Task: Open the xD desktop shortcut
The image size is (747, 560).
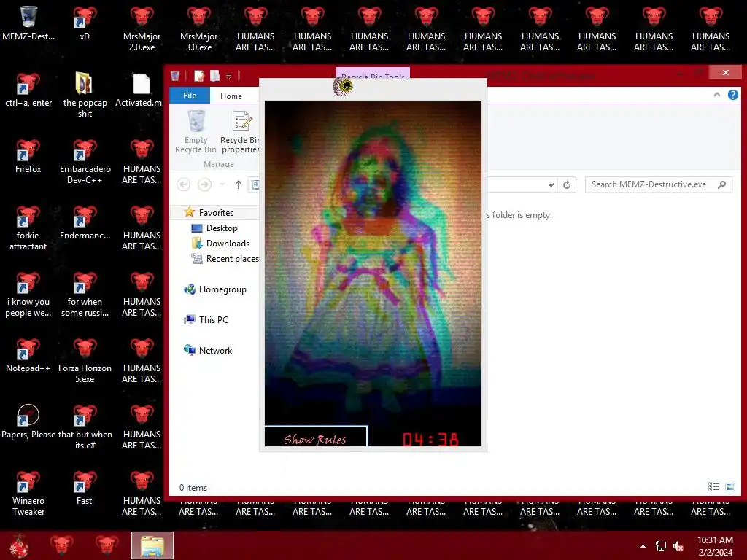Action: click(85, 24)
